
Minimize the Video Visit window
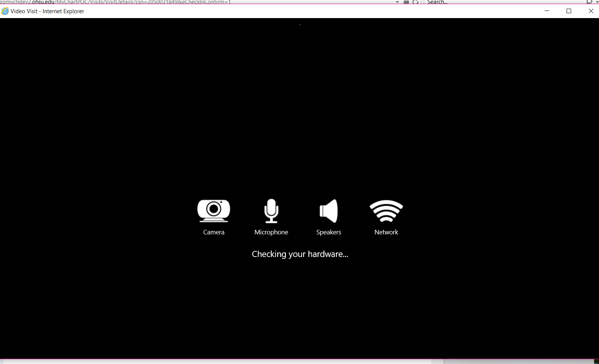point(547,11)
